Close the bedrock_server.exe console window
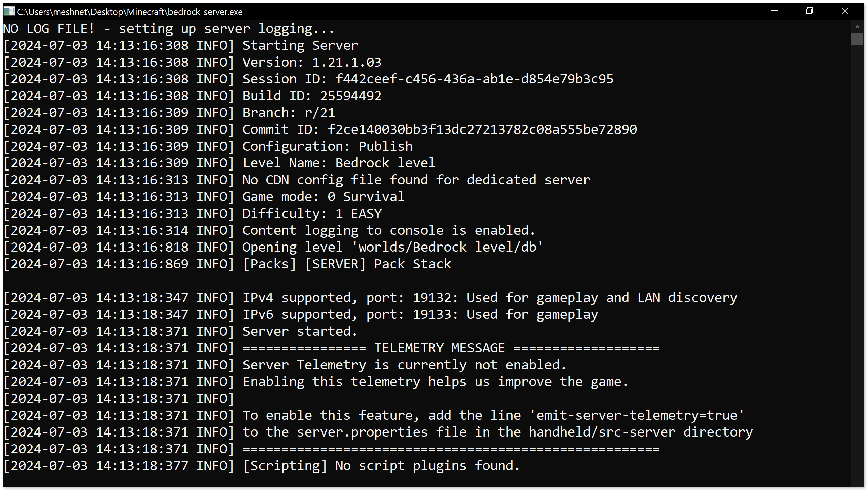 [845, 11]
